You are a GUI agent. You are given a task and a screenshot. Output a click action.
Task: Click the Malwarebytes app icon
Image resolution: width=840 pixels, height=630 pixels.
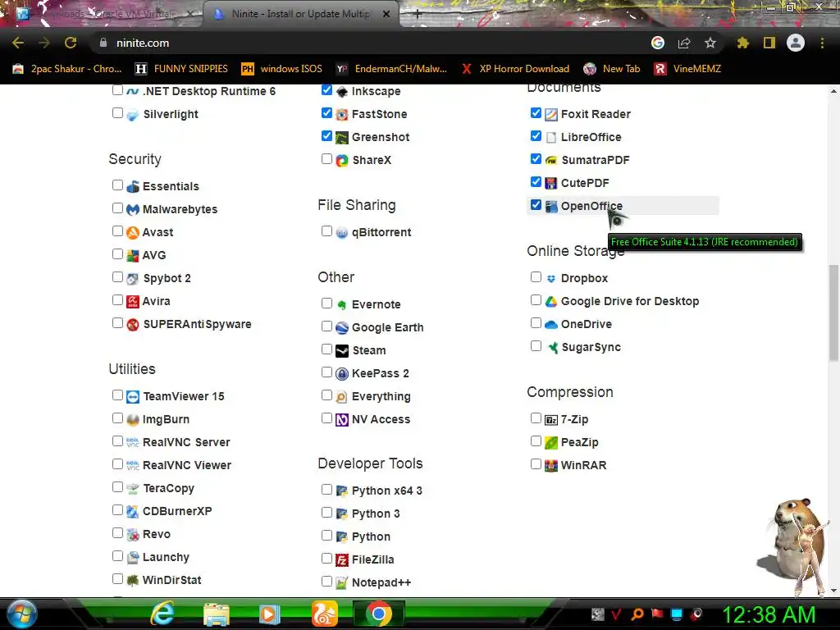tap(133, 209)
